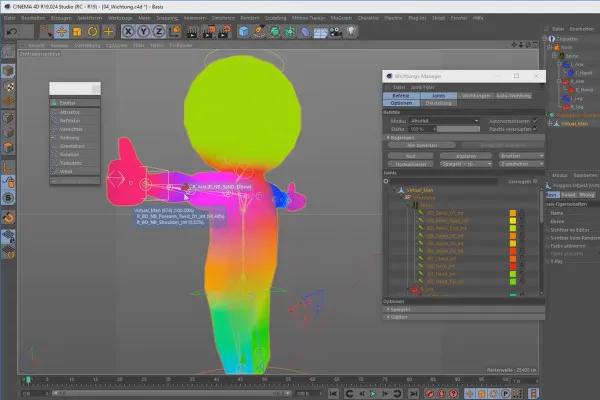Click the Render View clapperboard icon
The image size is (600, 400).
[x=192, y=32]
